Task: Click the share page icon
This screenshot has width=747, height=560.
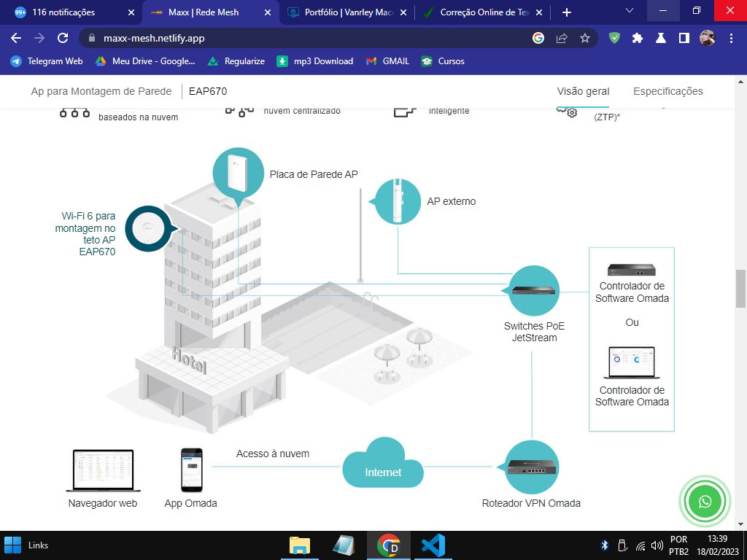Action: tap(562, 38)
